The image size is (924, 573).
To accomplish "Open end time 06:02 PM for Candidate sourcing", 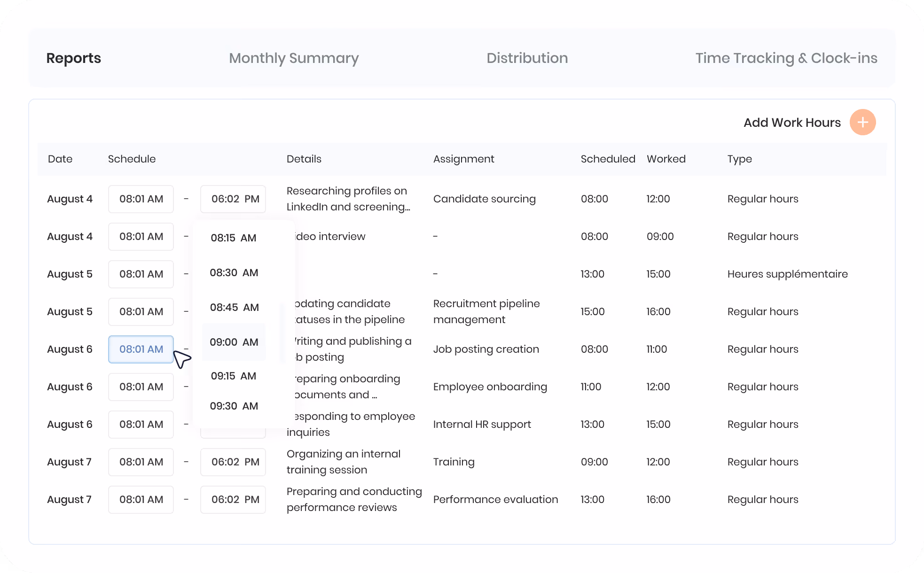I will tap(233, 199).
